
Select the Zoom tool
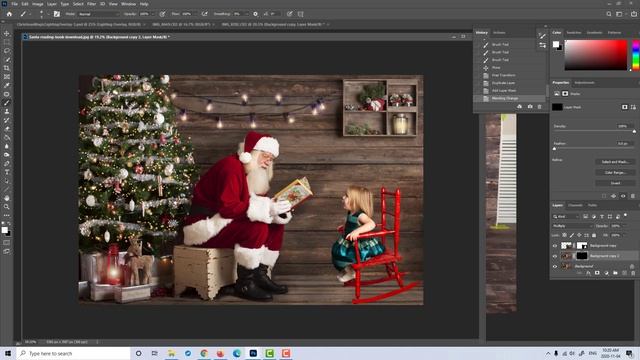7,207
